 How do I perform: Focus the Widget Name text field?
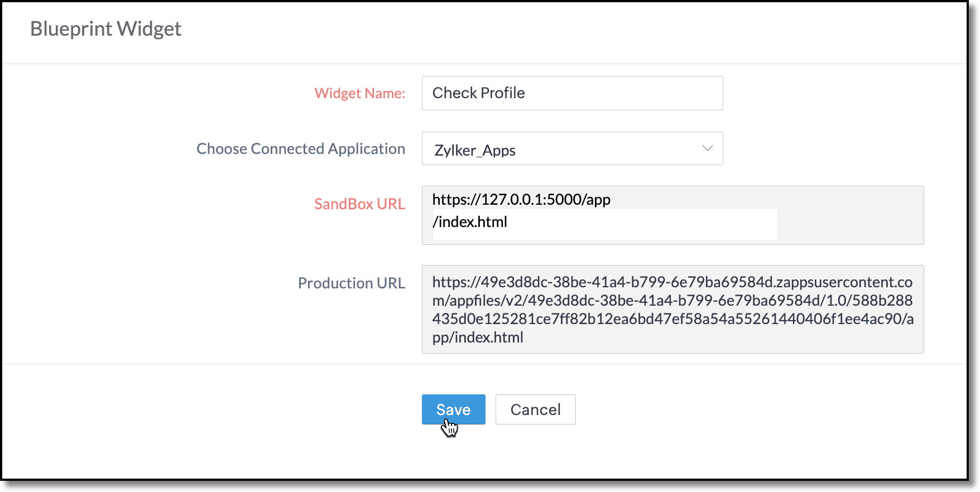pyautogui.click(x=572, y=93)
